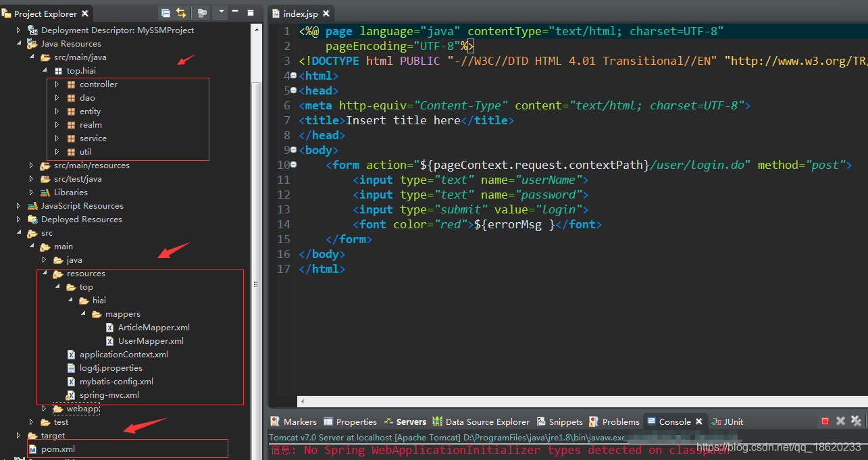Select the java folder under main
The width and height of the screenshot is (868, 460).
click(74, 260)
